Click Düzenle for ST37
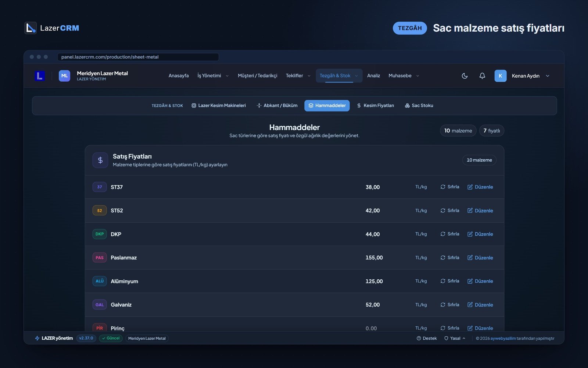This screenshot has width=588, height=368. (x=480, y=187)
